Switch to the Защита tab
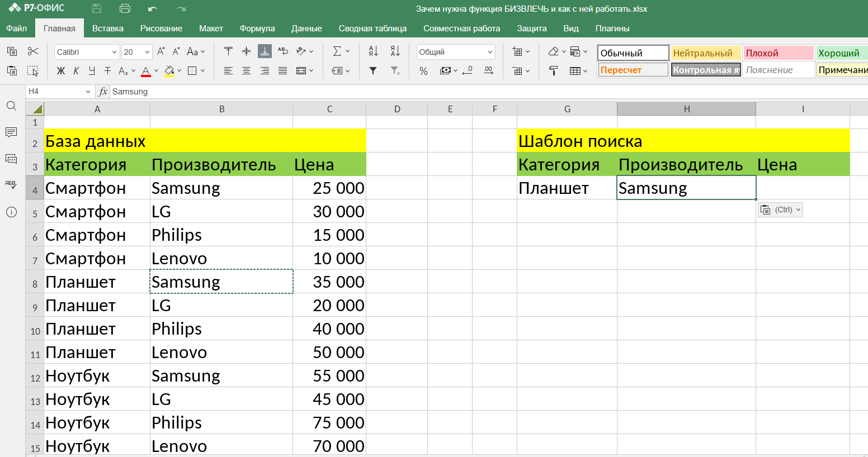 coord(532,28)
